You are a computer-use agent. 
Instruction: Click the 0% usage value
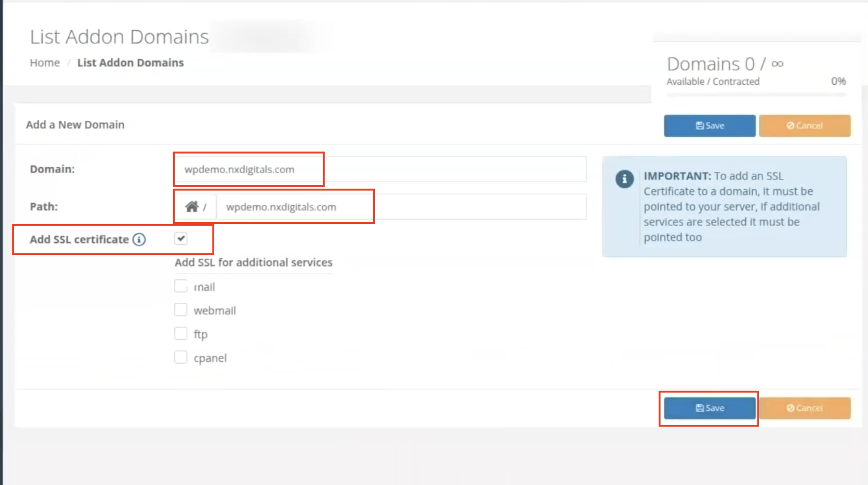838,81
